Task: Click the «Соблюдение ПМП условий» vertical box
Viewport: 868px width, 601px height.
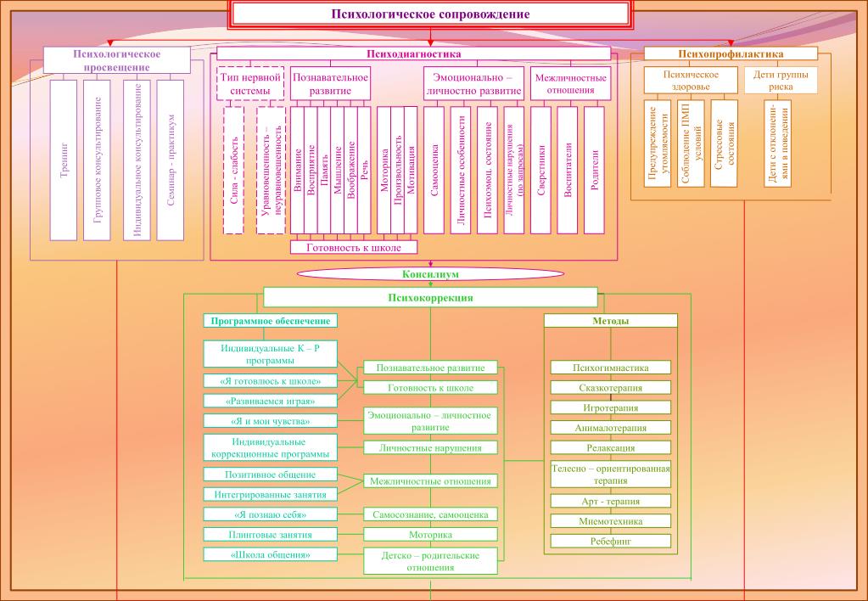Action: pos(691,143)
